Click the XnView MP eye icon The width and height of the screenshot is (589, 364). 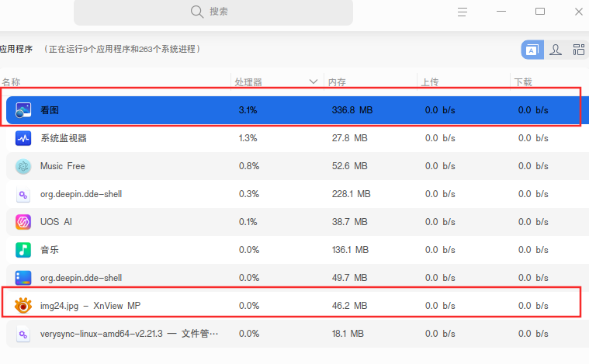[x=23, y=306]
